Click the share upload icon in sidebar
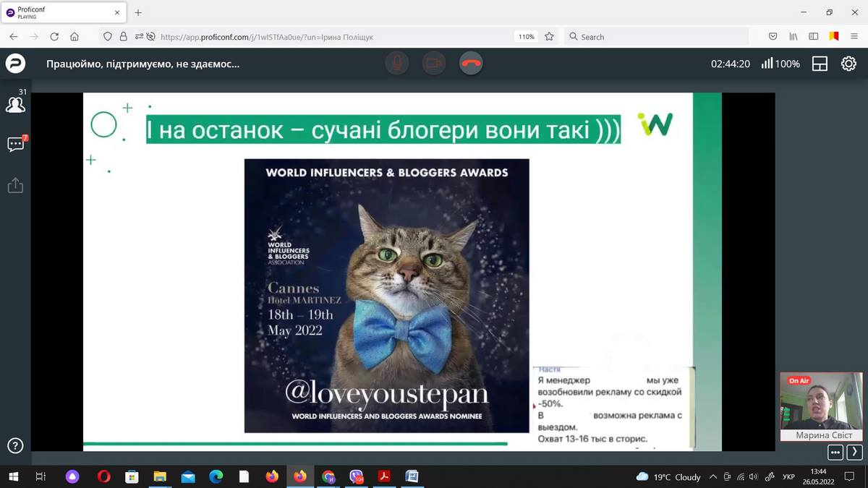 click(15, 186)
